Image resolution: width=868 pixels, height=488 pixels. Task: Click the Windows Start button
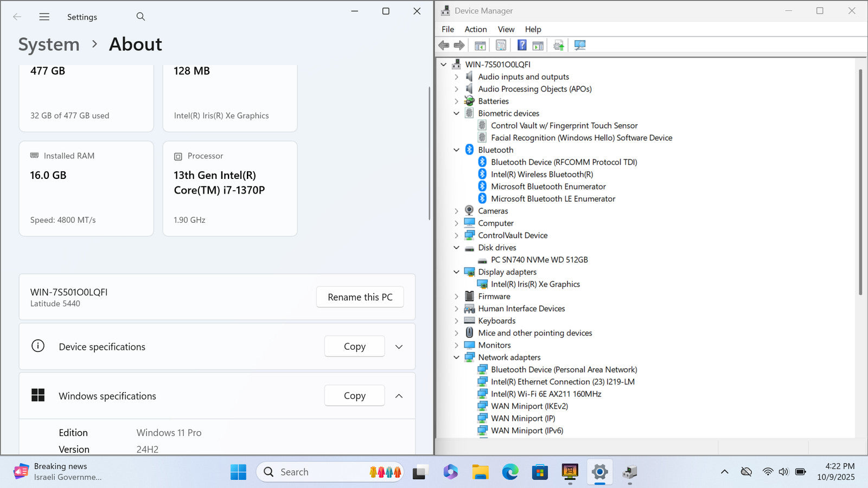(238, 472)
